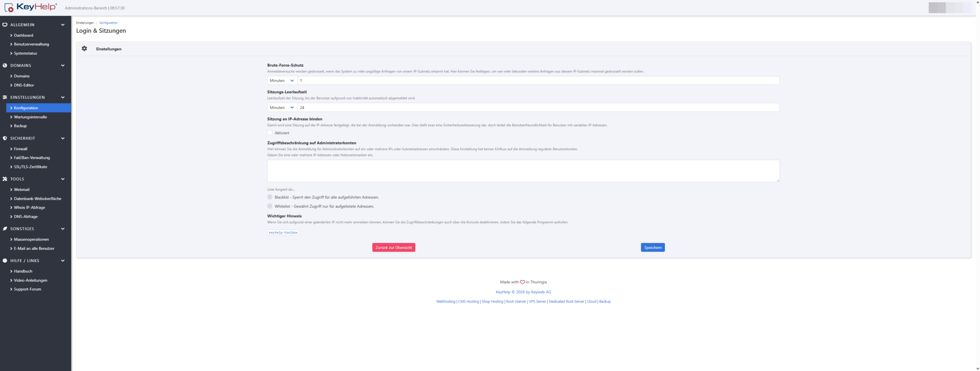The image size is (980, 371).
Task: Select the Blacklist radio option
Action: click(270, 197)
